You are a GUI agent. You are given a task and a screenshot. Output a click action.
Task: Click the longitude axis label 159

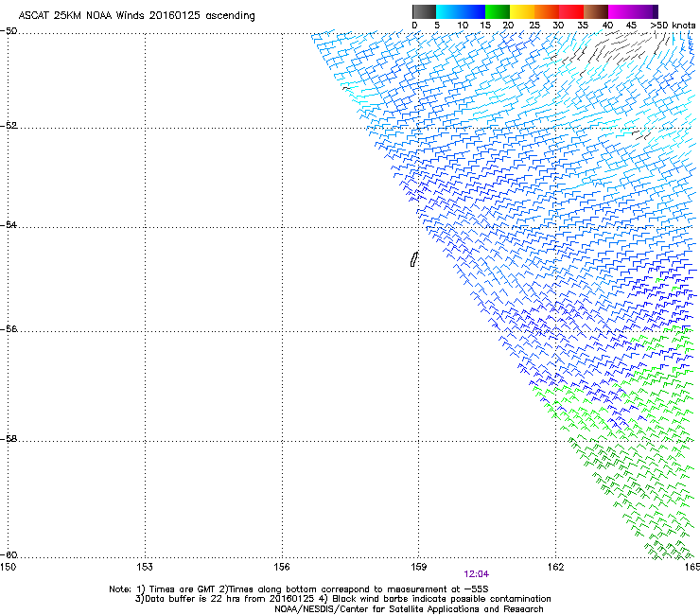click(419, 567)
